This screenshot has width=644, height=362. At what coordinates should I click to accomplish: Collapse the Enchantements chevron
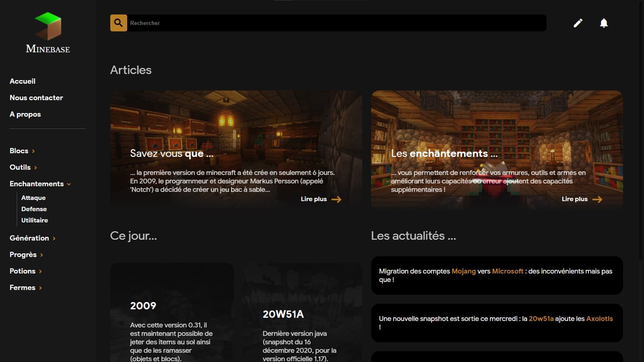(69, 184)
